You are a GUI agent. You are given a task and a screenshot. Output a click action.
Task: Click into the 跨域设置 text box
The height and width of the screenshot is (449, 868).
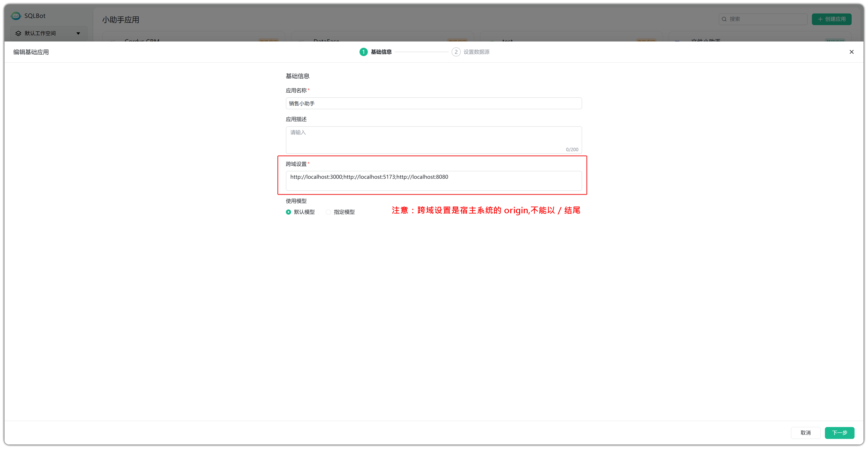[434, 181]
